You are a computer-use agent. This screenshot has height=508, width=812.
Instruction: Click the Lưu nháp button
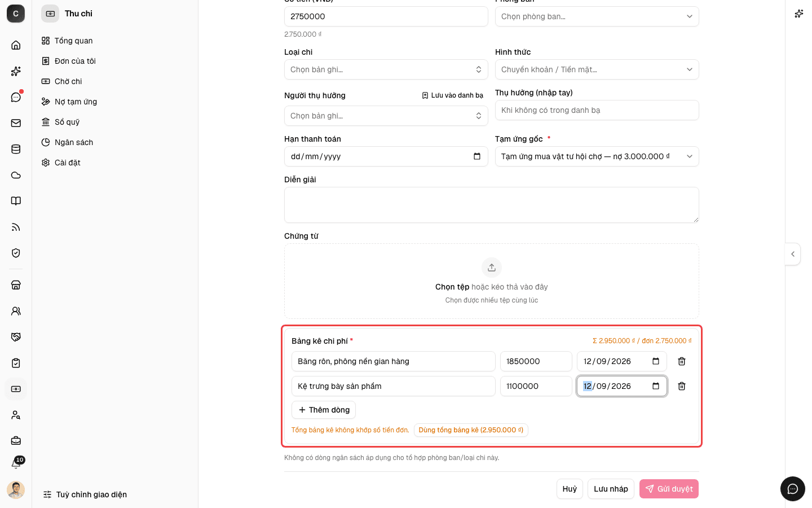point(611,489)
